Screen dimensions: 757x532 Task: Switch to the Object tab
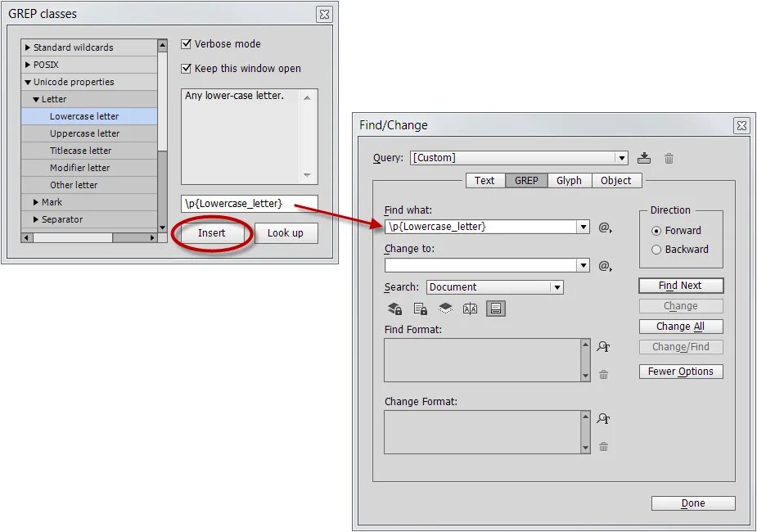(x=616, y=181)
